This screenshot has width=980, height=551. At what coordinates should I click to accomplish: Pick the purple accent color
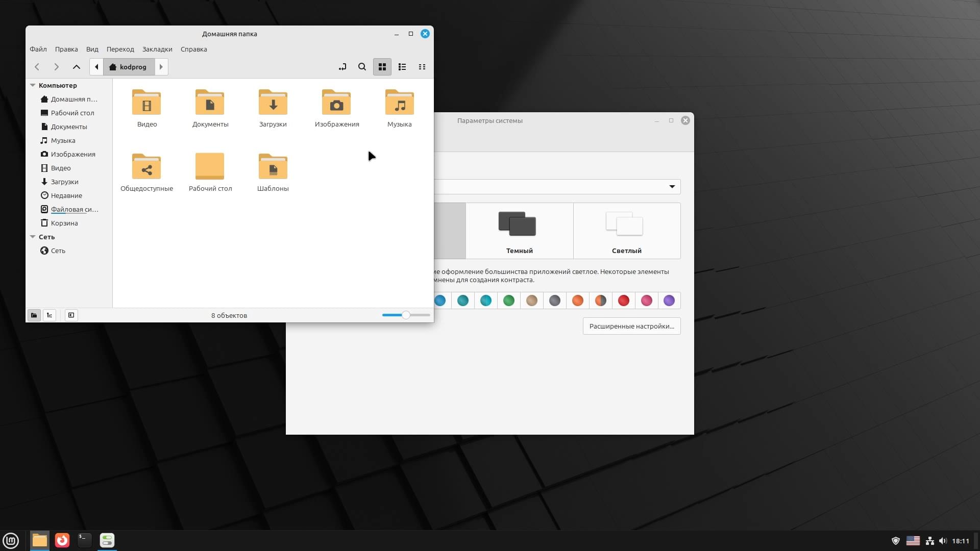pos(669,300)
